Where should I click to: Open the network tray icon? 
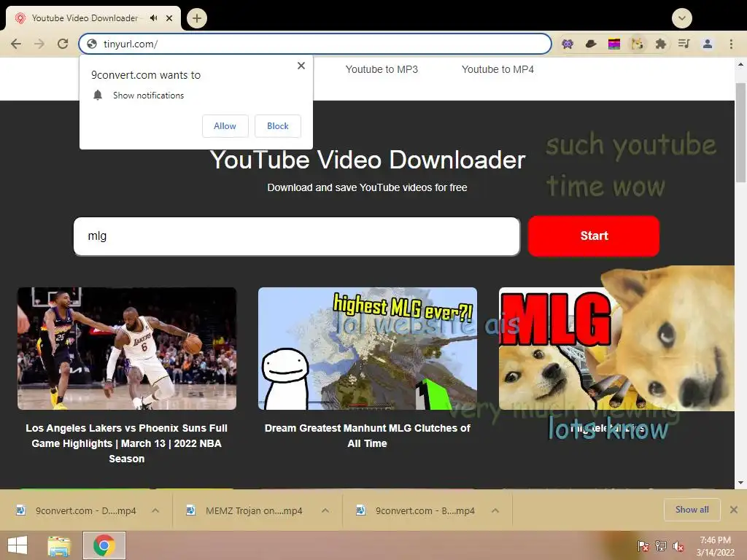[x=661, y=545]
